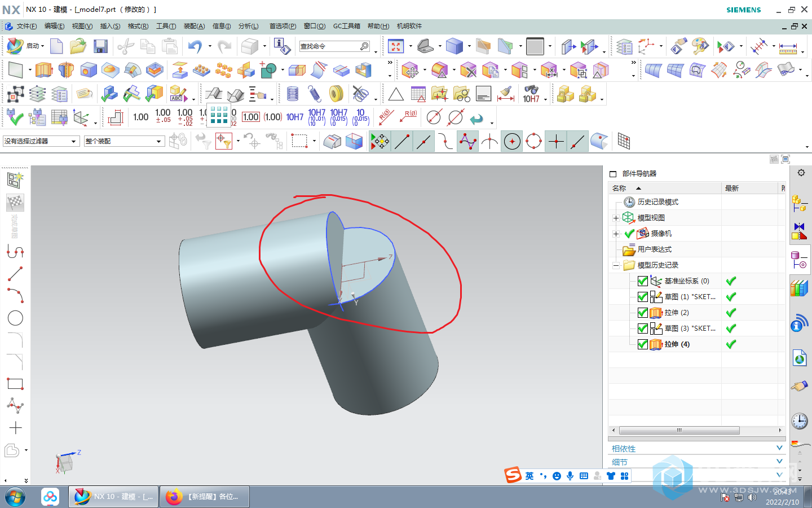The image size is (812, 508).
Task: Toggle the Quadrant Point snap option
Action: click(533, 142)
